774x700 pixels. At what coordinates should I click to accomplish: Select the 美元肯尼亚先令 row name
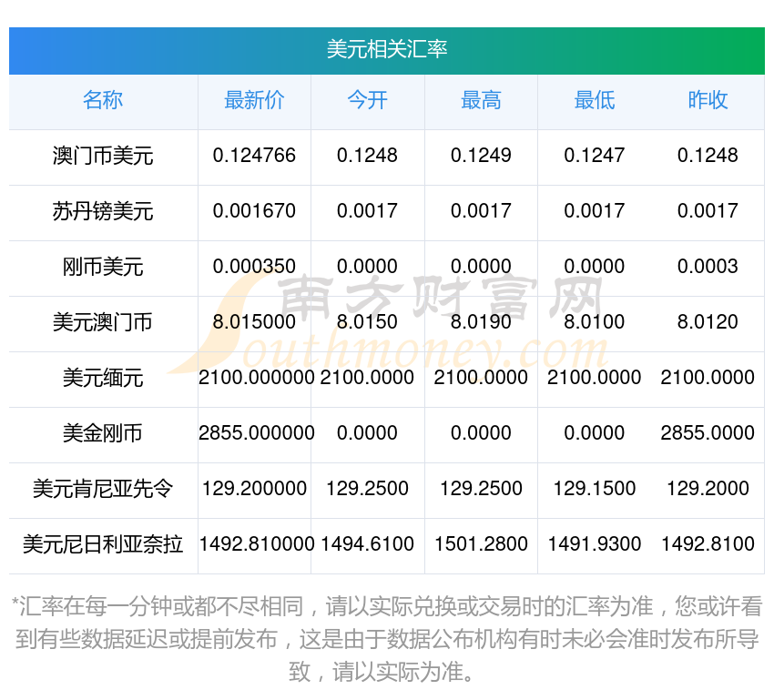click(x=103, y=489)
